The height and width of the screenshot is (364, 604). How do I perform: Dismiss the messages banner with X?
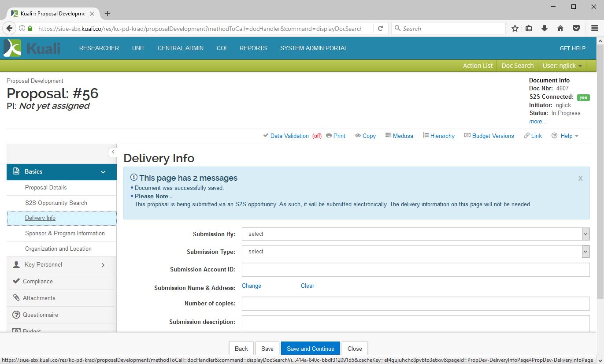580,178
